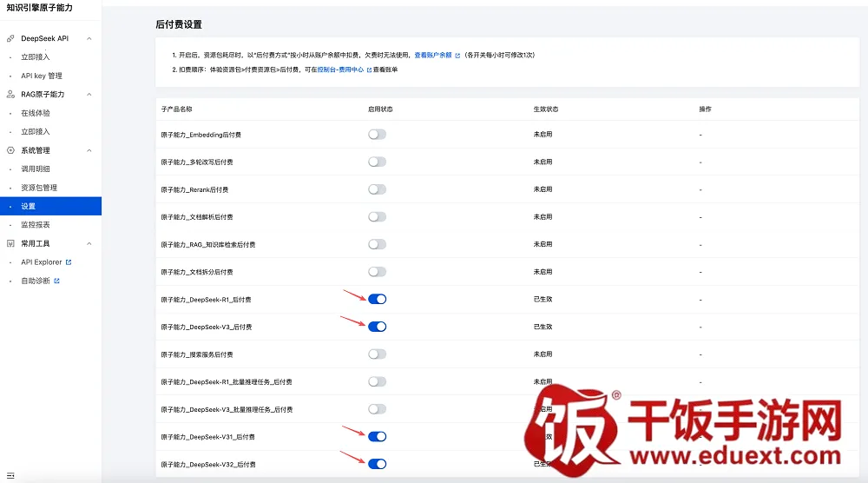The width and height of the screenshot is (868, 483).
Task: Turn off the DeepSeek-V31_后付费 toggle
Action: (377, 436)
